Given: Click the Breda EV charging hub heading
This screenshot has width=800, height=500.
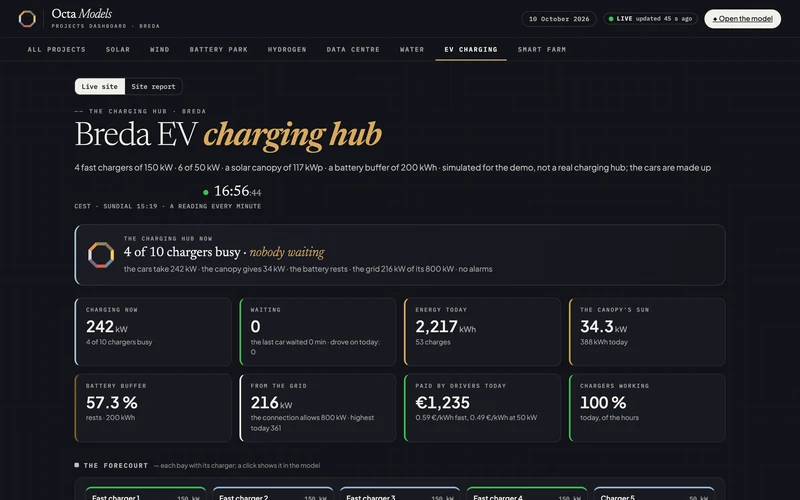Looking at the screenshot, I should 228,135.
